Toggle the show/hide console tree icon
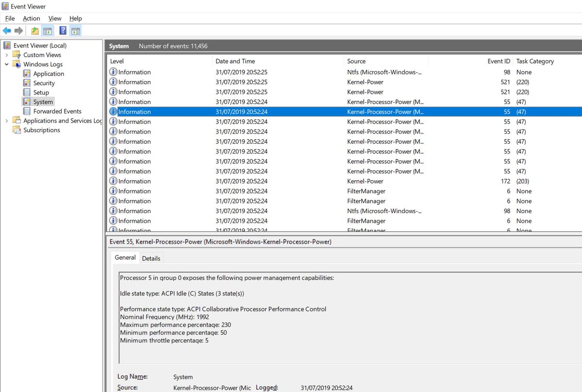The image size is (582, 392). pyautogui.click(x=48, y=31)
